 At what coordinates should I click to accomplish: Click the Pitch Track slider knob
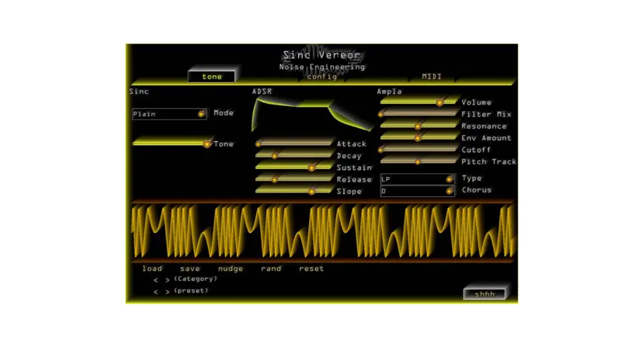point(418,162)
